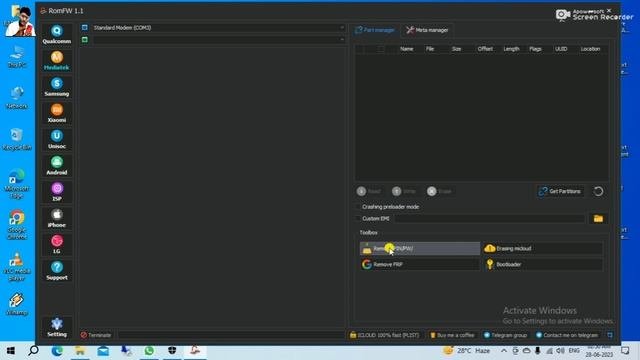640x360 pixels.
Task: Open VLC media player desktop shortcut
Action: (17, 267)
